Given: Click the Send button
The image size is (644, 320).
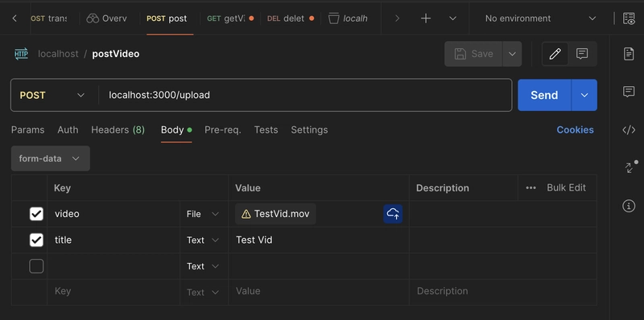Looking at the screenshot, I should pyautogui.click(x=544, y=95).
